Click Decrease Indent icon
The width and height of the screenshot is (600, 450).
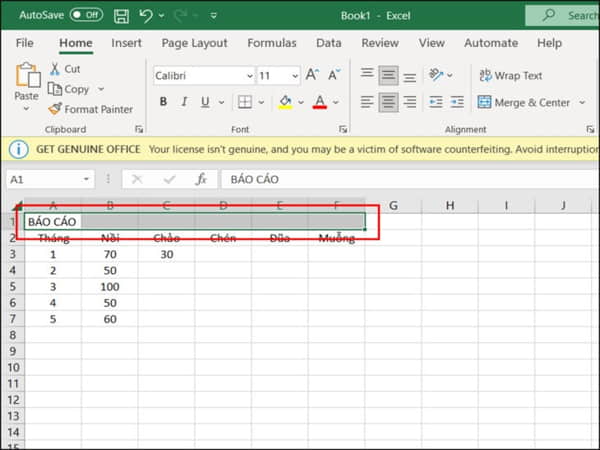(x=436, y=102)
